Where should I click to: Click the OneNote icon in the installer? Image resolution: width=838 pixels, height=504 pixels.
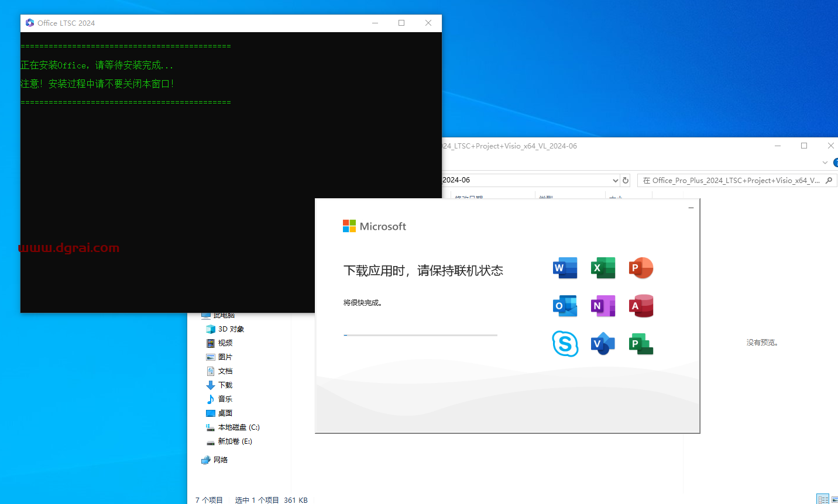click(603, 306)
